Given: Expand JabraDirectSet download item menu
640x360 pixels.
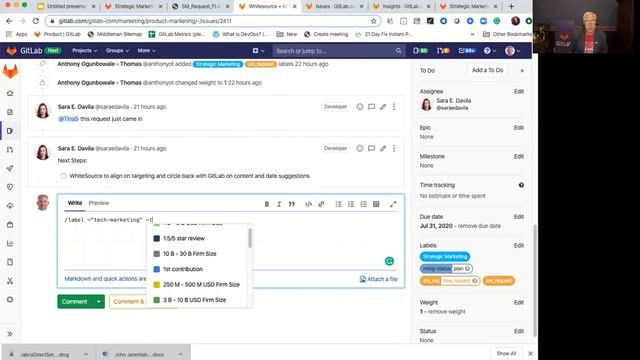Looking at the screenshot, I should click(x=86, y=354).
